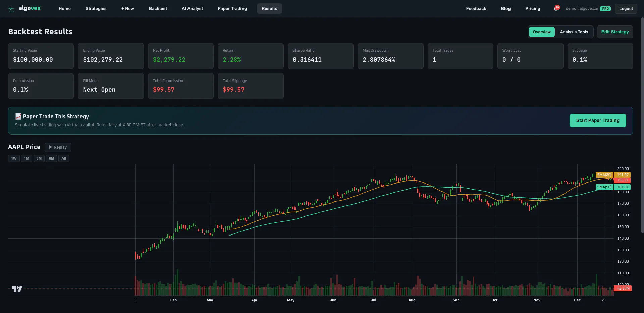
Task: Click the TradingView logo on chart
Action: tap(17, 289)
